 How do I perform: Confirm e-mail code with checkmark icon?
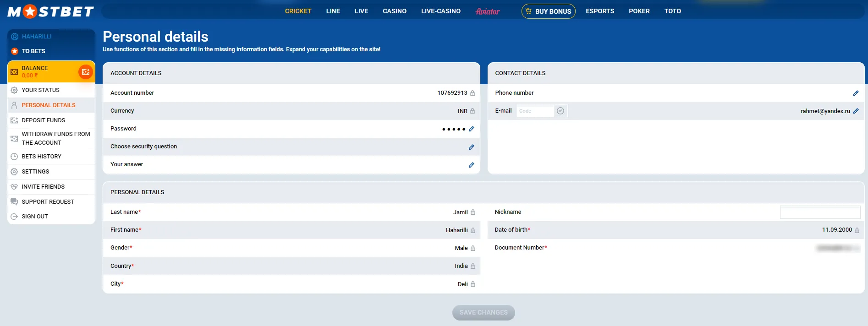coord(560,111)
